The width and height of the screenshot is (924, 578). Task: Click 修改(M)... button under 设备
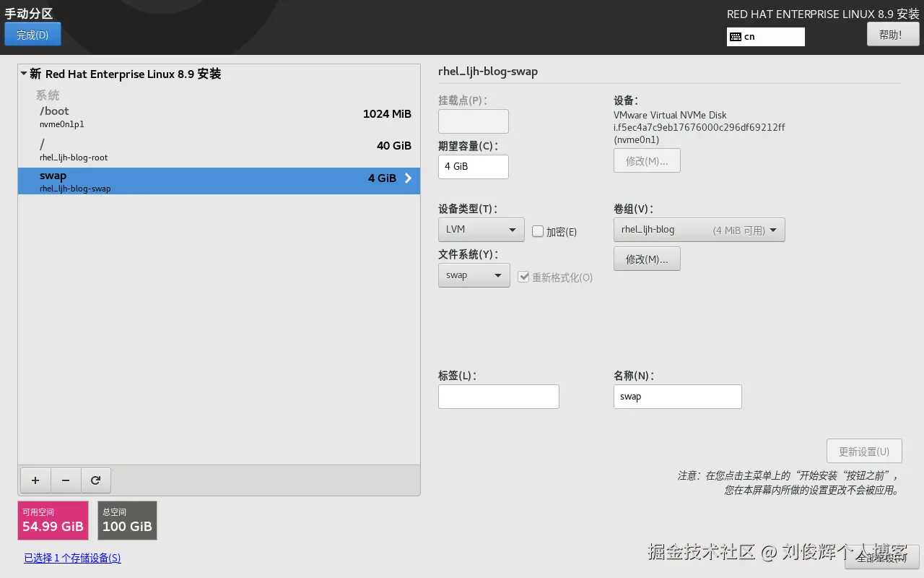(x=647, y=160)
